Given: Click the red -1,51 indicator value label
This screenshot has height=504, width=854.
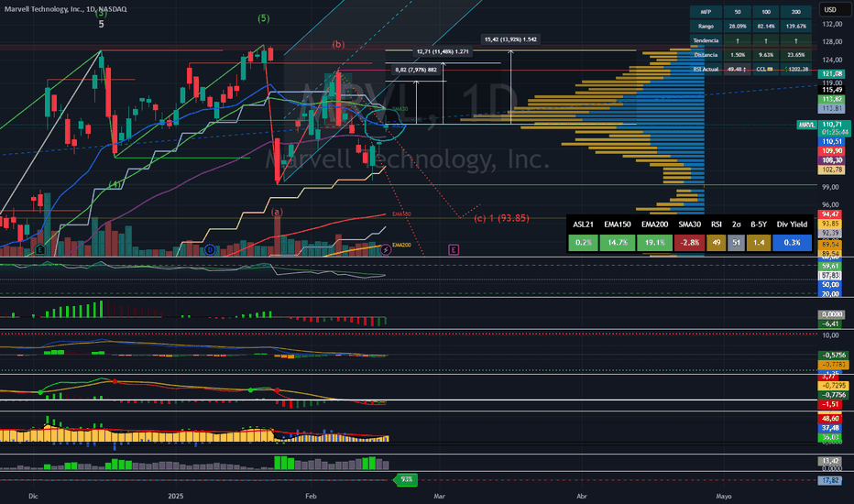Looking at the screenshot, I should coord(830,404).
